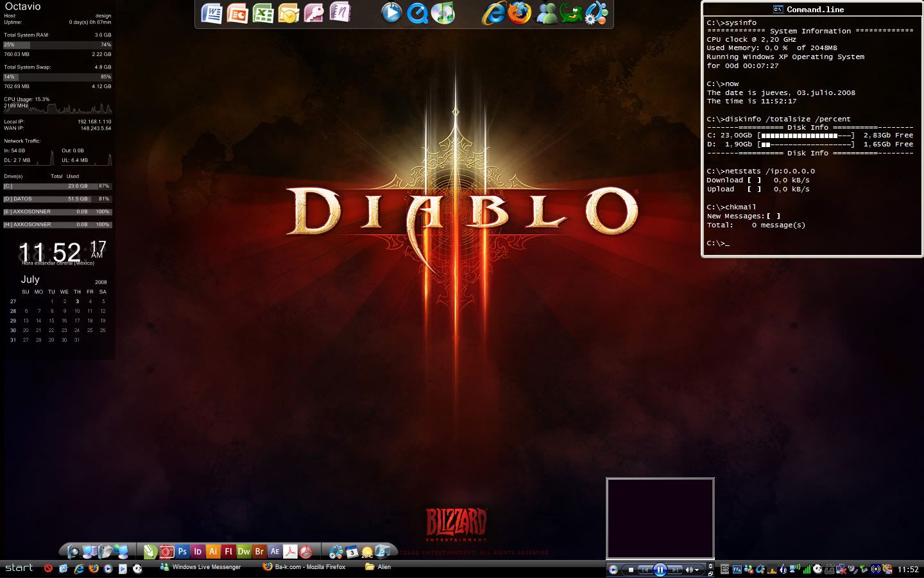Launch Acrobat Distiller from the bottom dock
The height and width of the screenshot is (578, 924).
point(306,552)
